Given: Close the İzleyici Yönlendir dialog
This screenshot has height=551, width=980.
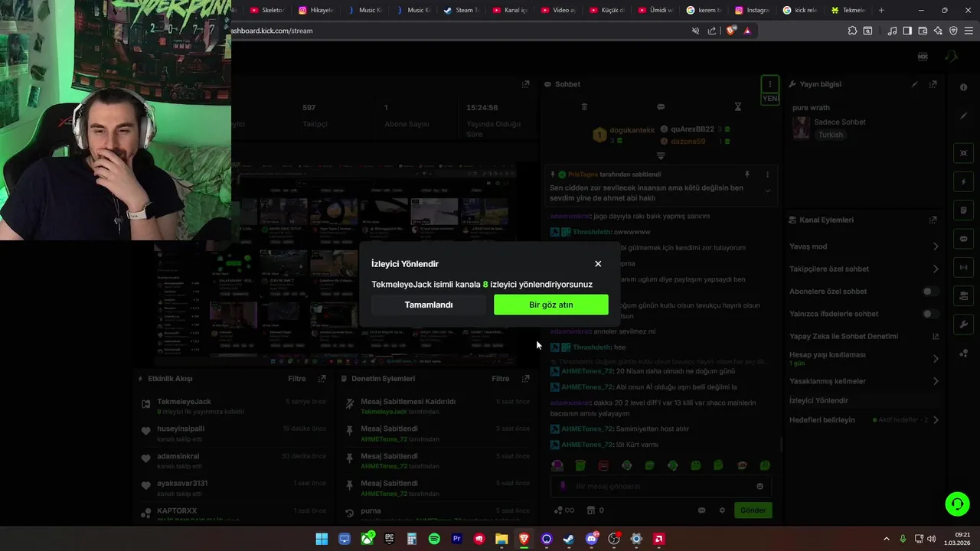Looking at the screenshot, I should (598, 264).
